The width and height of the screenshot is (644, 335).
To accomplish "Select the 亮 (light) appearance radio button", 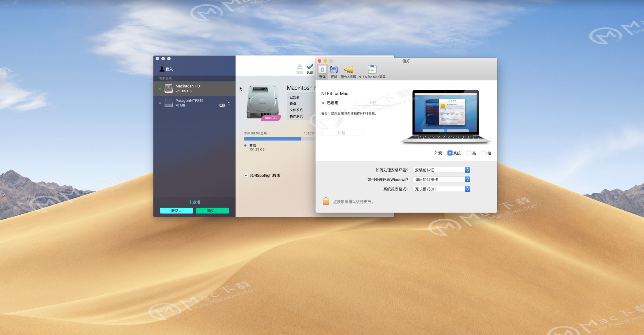I will pyautogui.click(x=469, y=153).
